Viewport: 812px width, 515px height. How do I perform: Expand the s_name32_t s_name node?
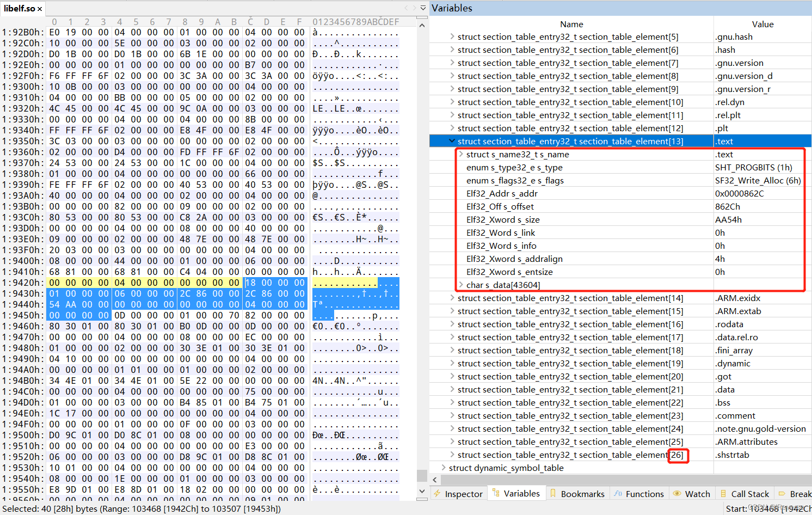[461, 154]
